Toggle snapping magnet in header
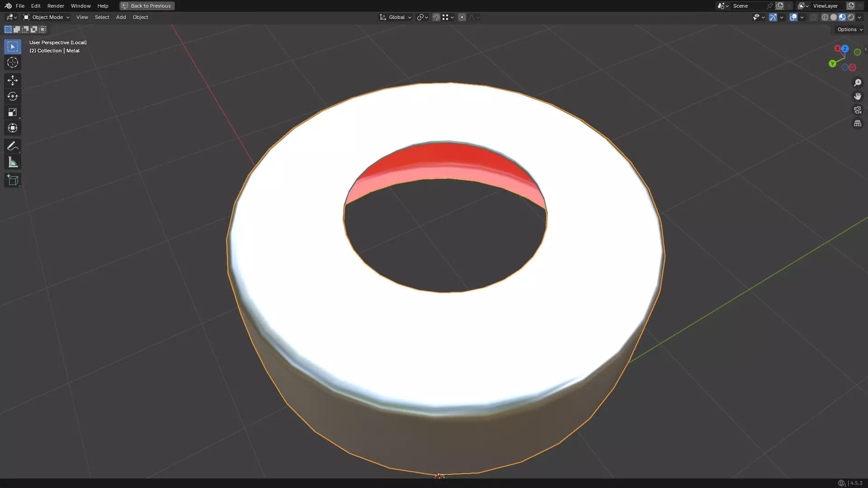868x488 pixels. 436,17
